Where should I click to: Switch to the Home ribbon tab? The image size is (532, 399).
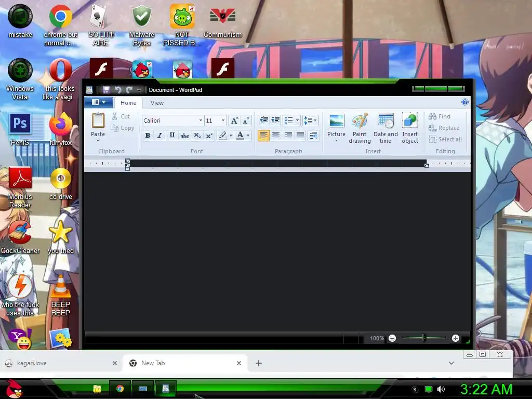(x=128, y=103)
